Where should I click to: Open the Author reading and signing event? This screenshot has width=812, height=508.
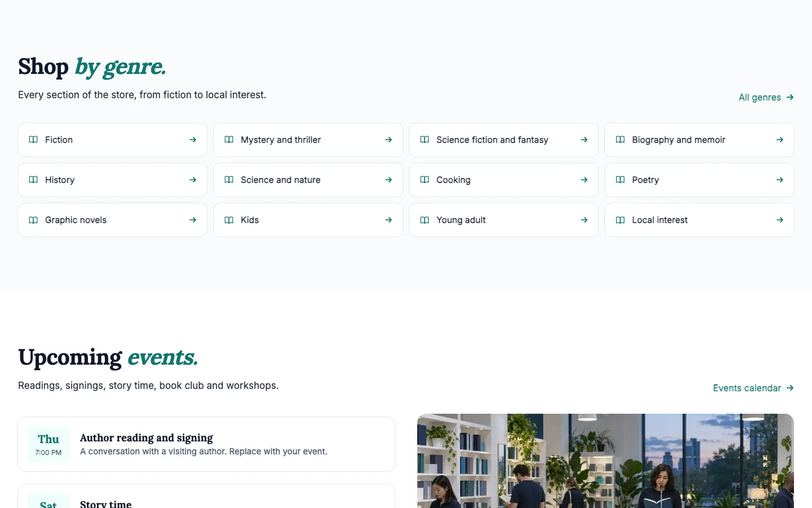206,444
